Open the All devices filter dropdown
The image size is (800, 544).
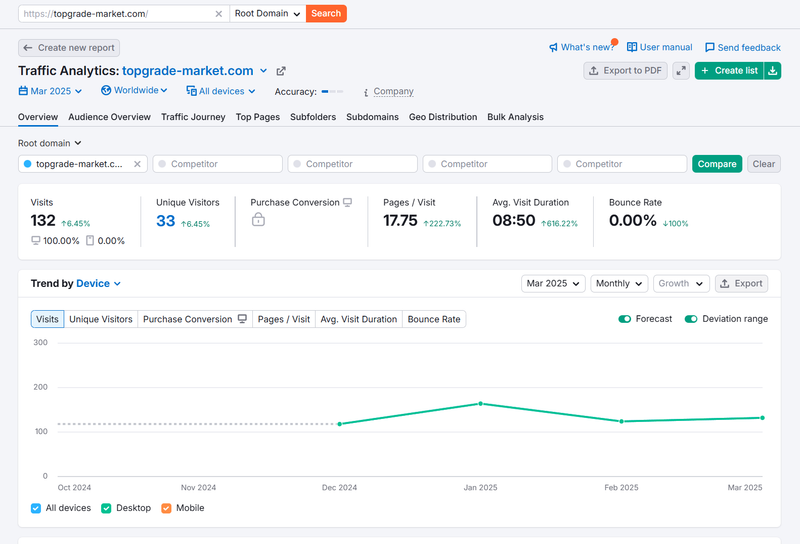[x=220, y=91]
